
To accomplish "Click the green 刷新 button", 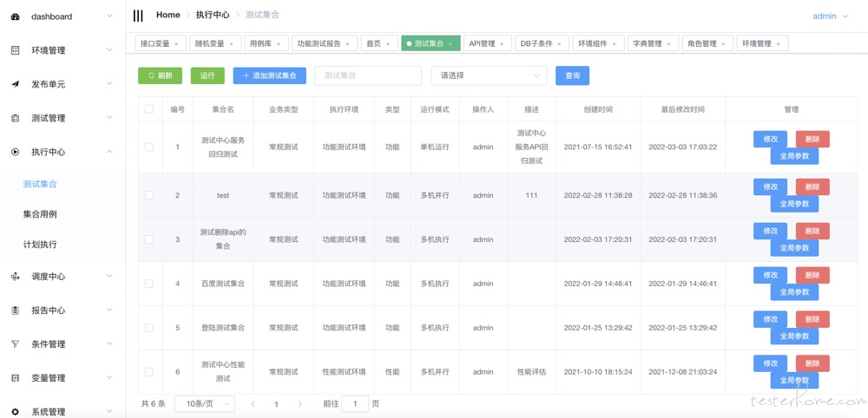I will [160, 75].
